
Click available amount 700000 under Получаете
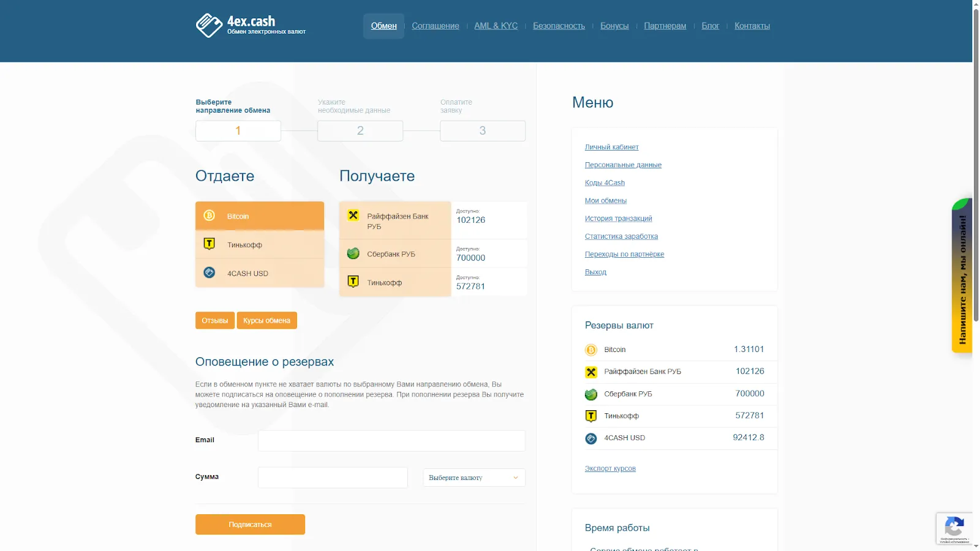pos(470,258)
